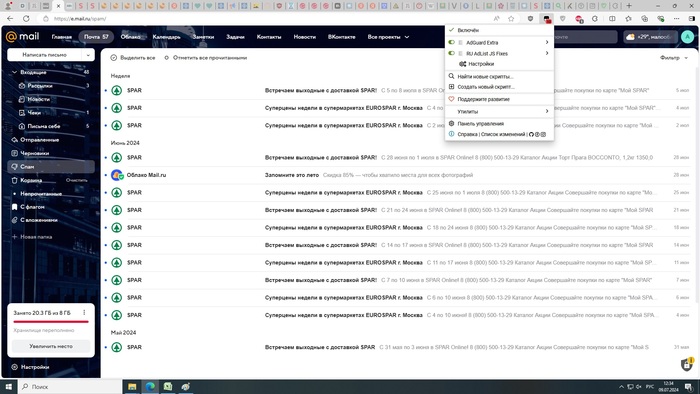Click the browser refresh button

(26, 19)
